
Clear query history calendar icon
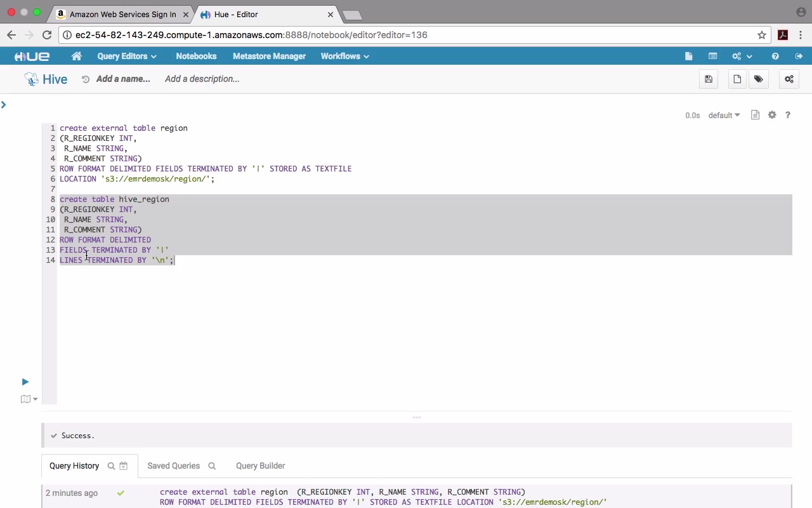[x=124, y=466]
